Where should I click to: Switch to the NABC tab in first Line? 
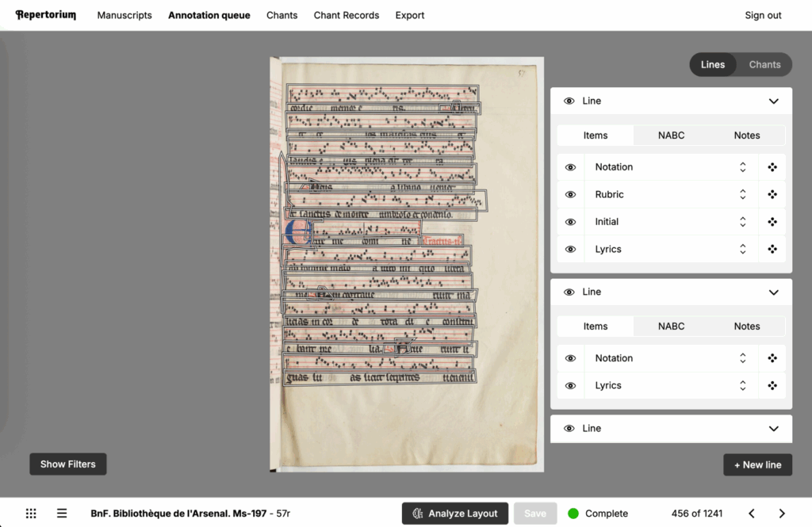tap(671, 136)
